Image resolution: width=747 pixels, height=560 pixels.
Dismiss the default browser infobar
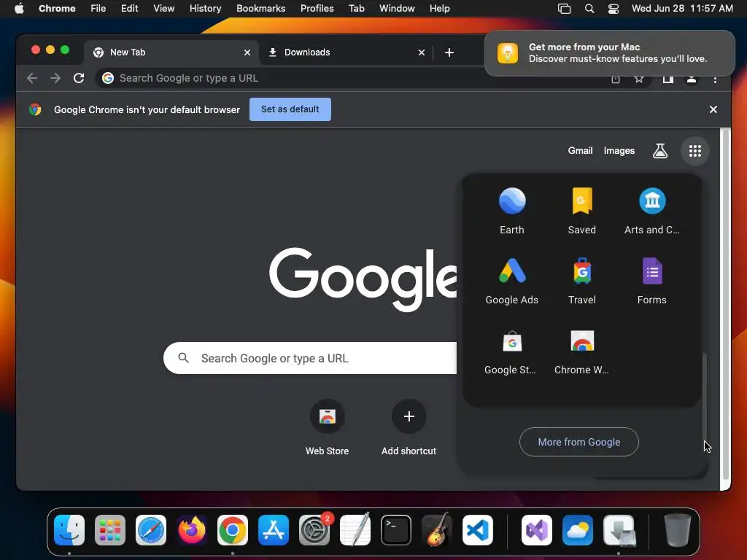point(713,109)
